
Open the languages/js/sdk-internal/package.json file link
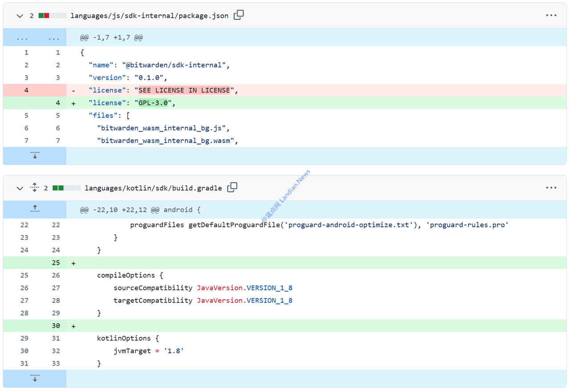(149, 16)
